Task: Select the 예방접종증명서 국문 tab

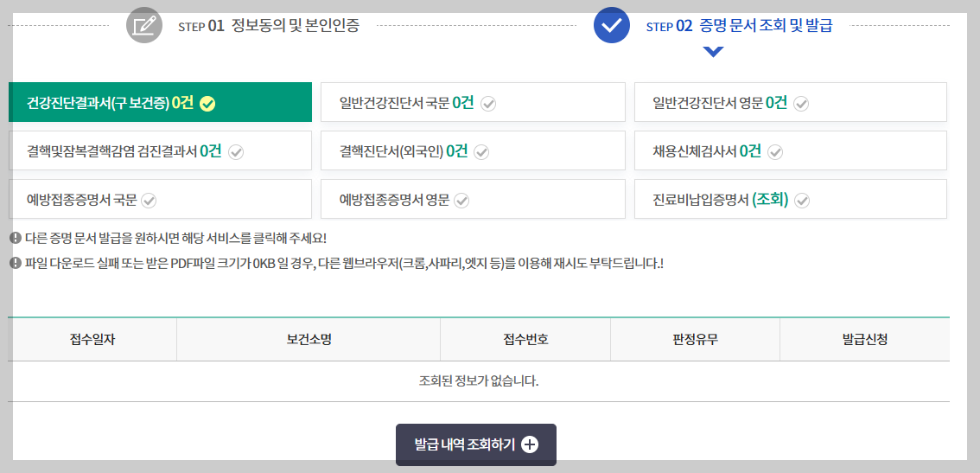Action: (x=160, y=199)
